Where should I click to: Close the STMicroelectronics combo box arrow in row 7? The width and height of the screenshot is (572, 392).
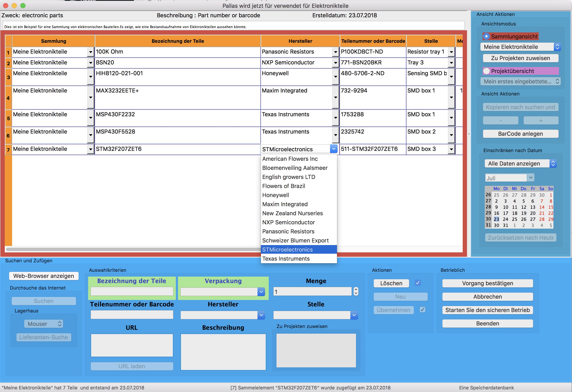[334, 149]
